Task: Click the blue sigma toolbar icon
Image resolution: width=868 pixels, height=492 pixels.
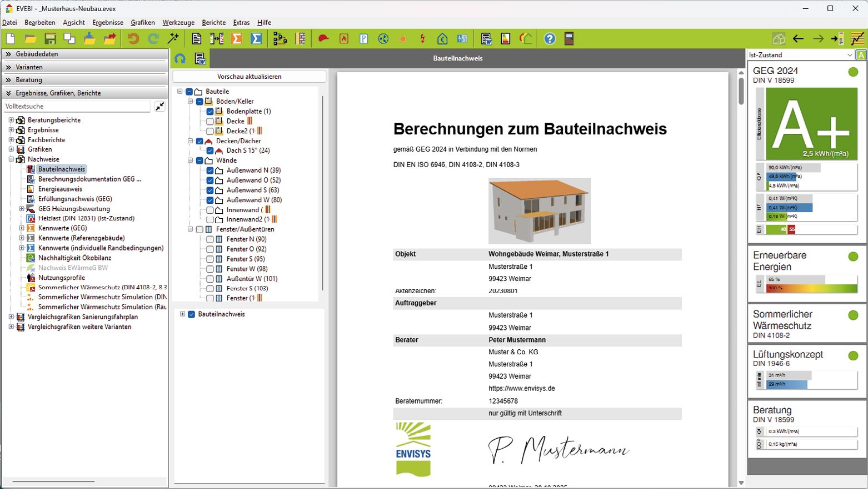Action: 256,39
